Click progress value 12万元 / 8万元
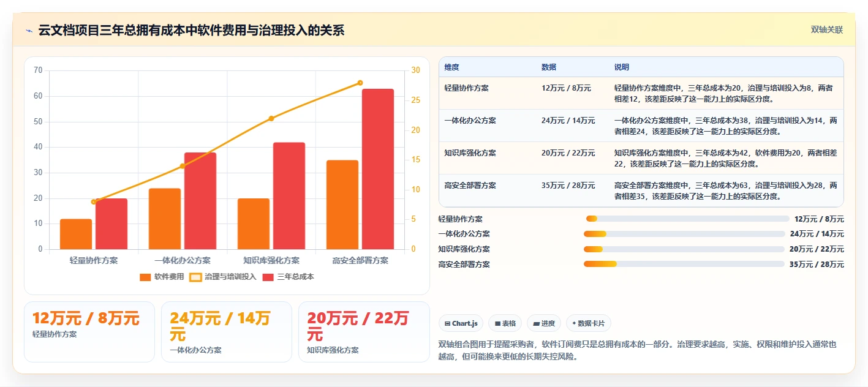 pos(819,219)
